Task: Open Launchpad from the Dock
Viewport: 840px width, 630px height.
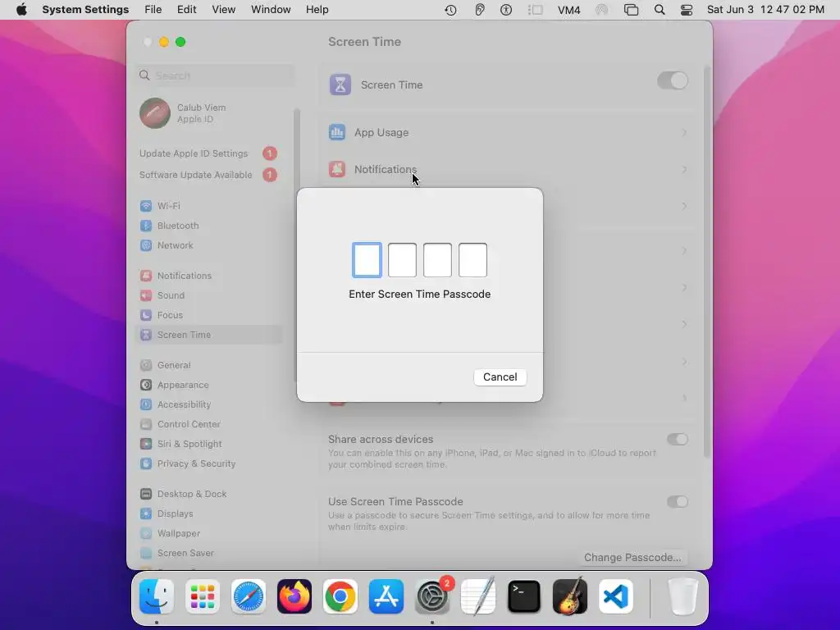Action: tap(203, 596)
